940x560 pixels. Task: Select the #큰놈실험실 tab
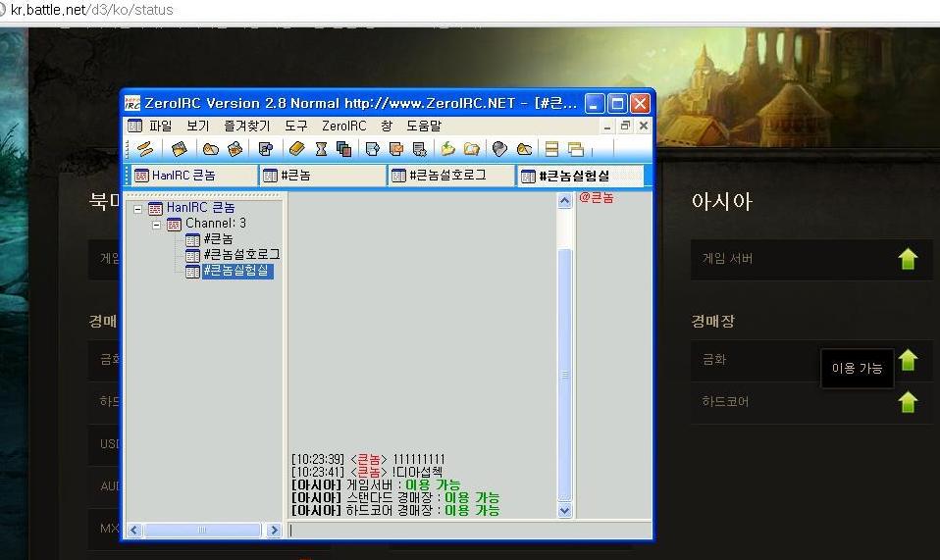580,176
